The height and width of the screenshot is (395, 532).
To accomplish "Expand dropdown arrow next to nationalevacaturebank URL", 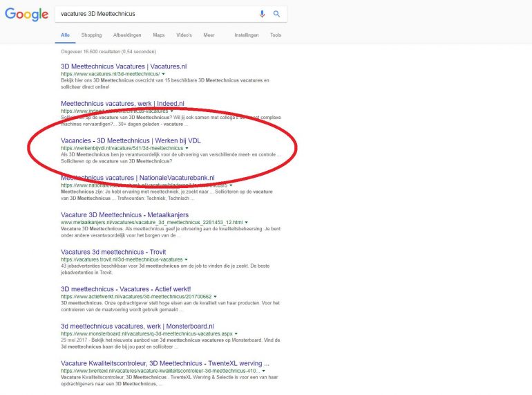I will click(231, 185).
